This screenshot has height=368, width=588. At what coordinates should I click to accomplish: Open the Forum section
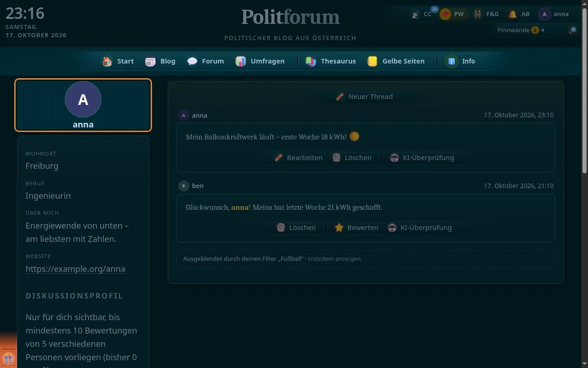click(x=205, y=61)
